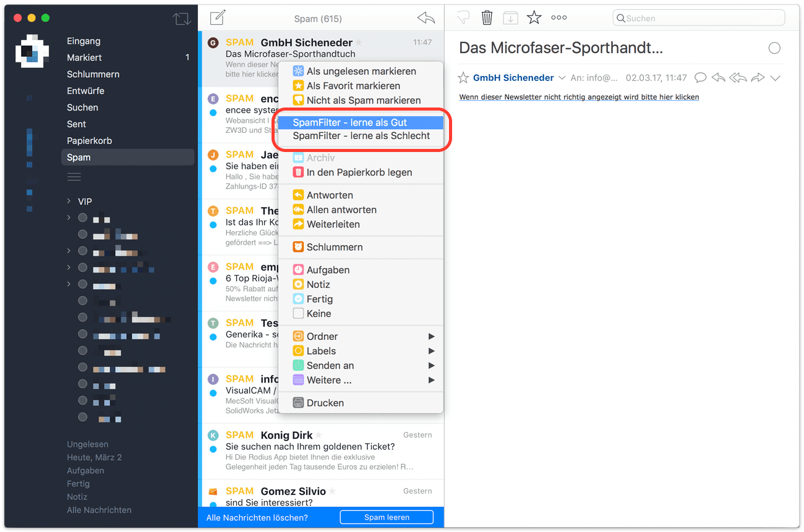Open the Markiert folder
The width and height of the screenshot is (804, 532).
point(84,57)
